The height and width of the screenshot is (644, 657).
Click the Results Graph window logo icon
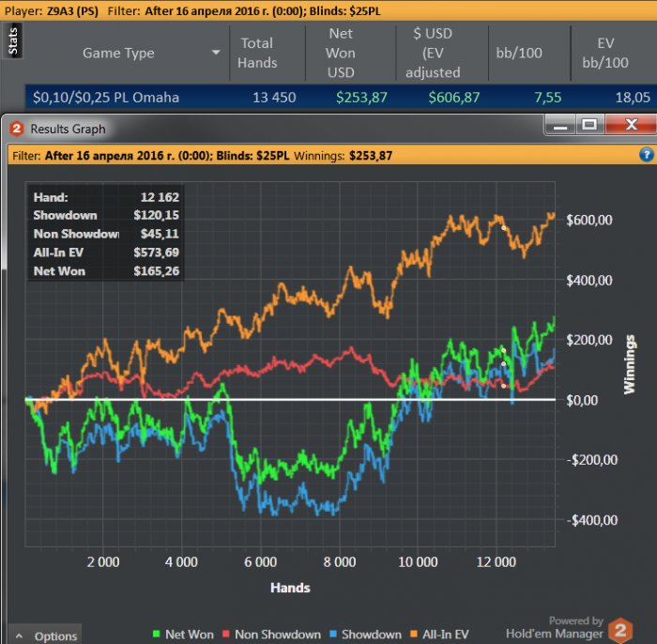point(17,129)
